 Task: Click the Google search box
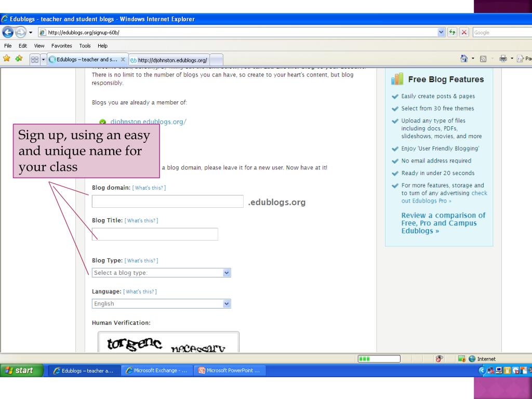pyautogui.click(x=502, y=33)
